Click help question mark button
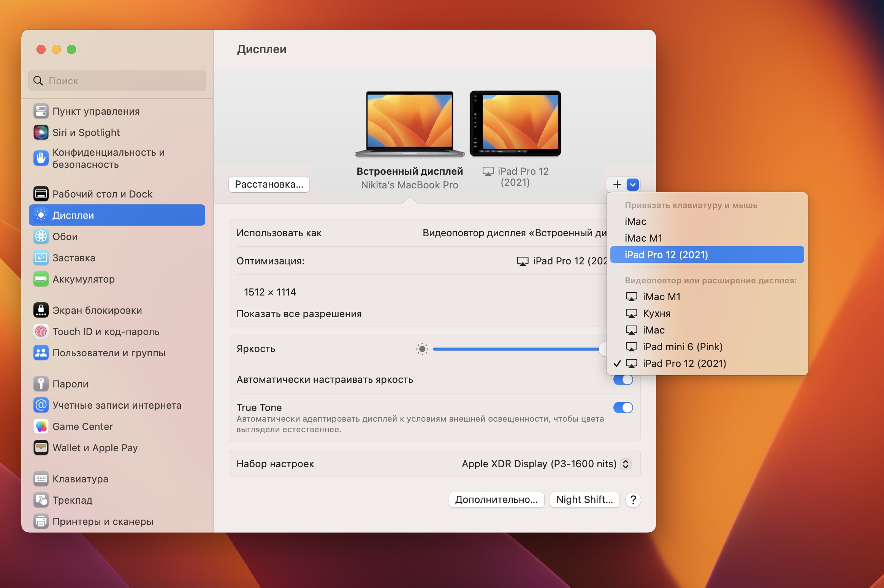The width and height of the screenshot is (884, 588). click(633, 499)
